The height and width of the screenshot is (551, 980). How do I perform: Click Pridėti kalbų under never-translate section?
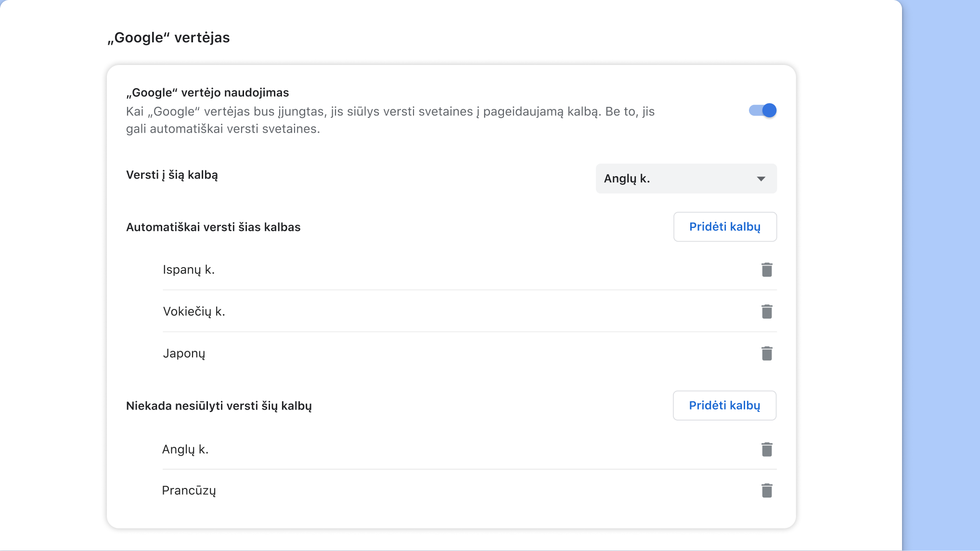pyautogui.click(x=724, y=405)
